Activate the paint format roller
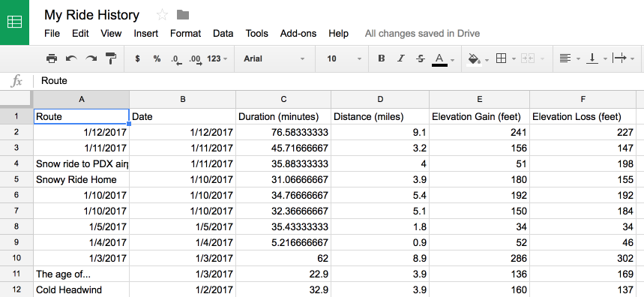Image resolution: width=644 pixels, height=297 pixels. (x=111, y=58)
